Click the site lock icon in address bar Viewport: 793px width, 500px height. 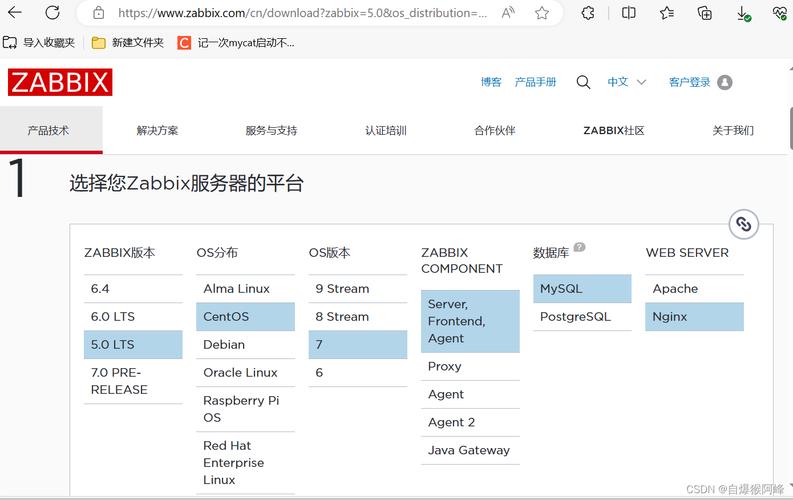(99, 13)
